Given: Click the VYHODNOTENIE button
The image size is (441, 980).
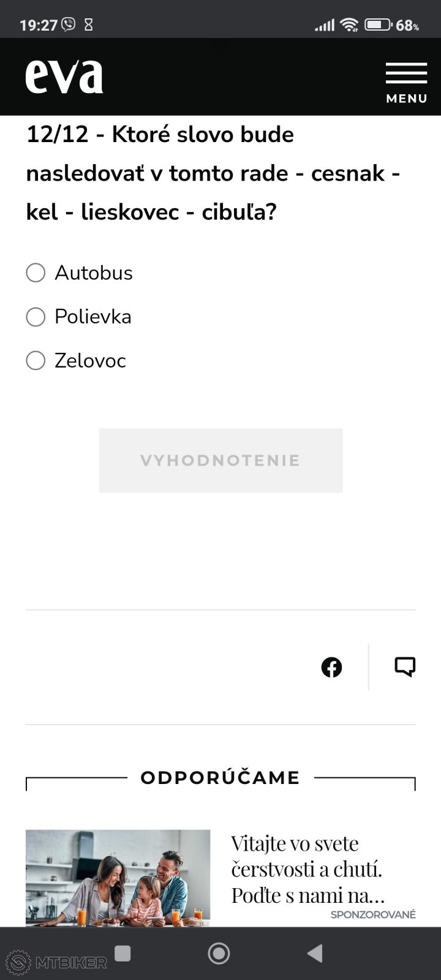Looking at the screenshot, I should [x=221, y=461].
